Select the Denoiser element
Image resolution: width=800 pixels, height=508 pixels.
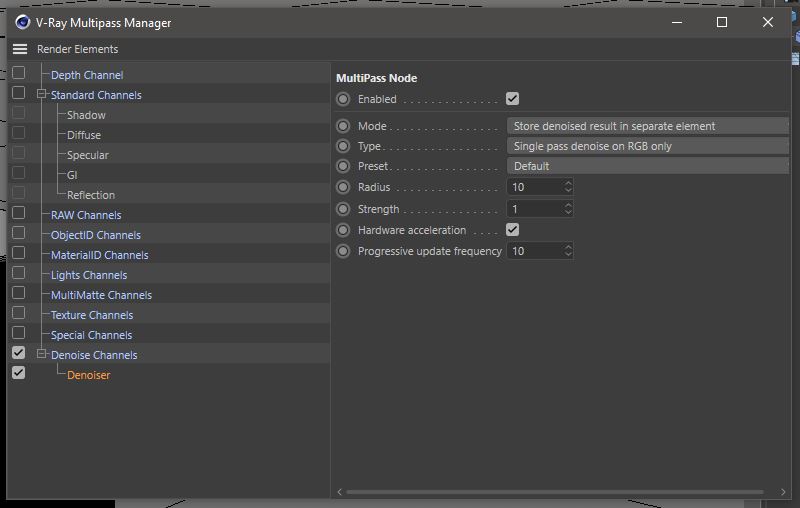coord(88,375)
